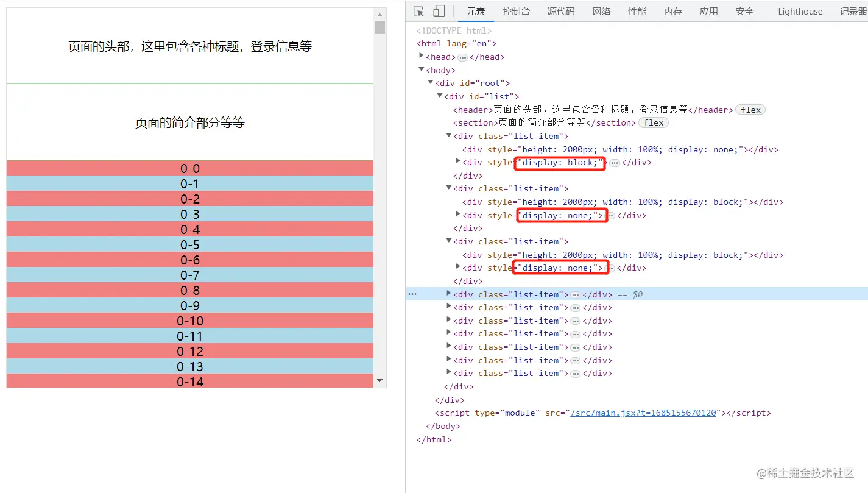Select the closing </html> tag line
868x493 pixels.
[x=434, y=439]
